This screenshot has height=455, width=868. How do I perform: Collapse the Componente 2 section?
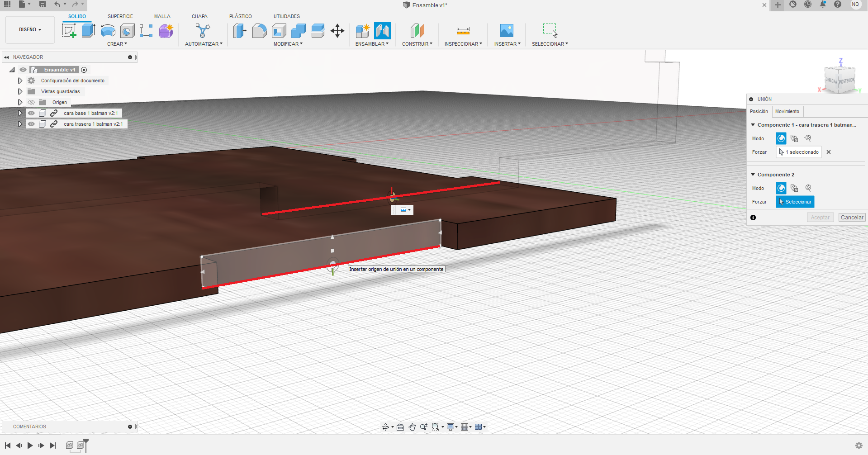tap(753, 175)
